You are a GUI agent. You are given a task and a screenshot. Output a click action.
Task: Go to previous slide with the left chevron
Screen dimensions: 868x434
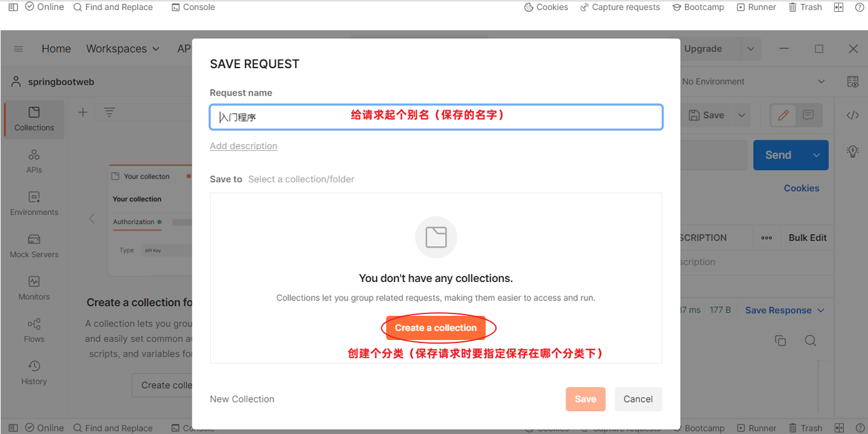click(x=92, y=218)
